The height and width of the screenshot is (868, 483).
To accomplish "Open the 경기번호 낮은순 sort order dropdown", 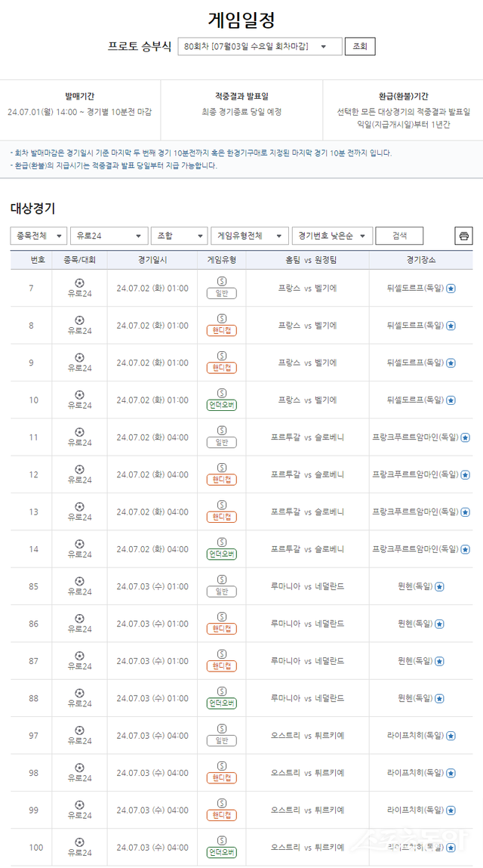I will pos(332,236).
